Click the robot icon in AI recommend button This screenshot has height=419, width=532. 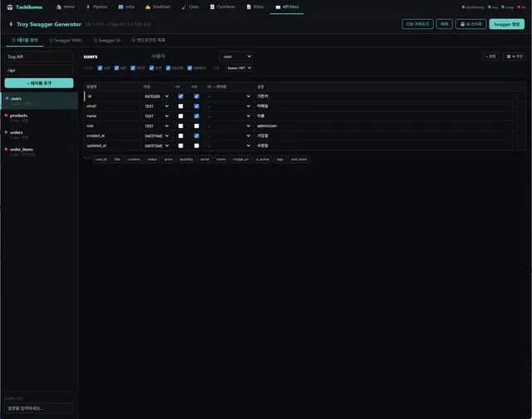(509, 57)
